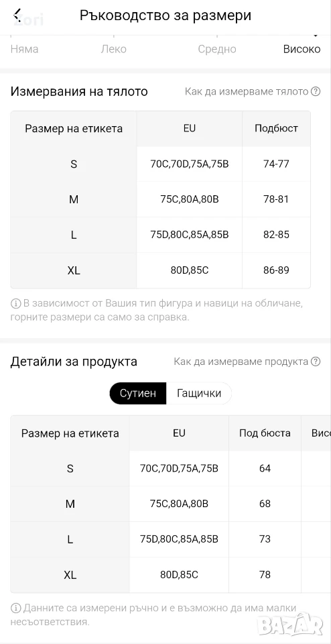331x644 pixels.
Task: Tap the back arrow icon
Action: (x=17, y=15)
